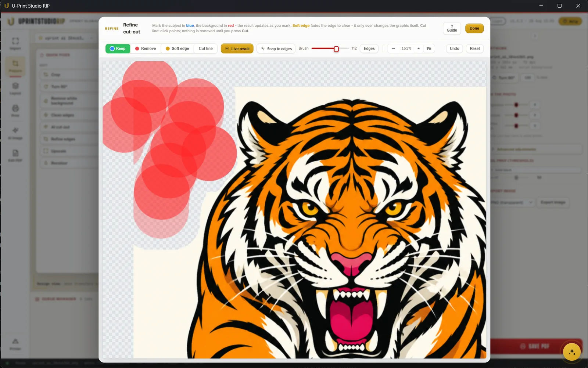The width and height of the screenshot is (588, 368).
Task: Click Export image in the main window
Action: pos(553,202)
